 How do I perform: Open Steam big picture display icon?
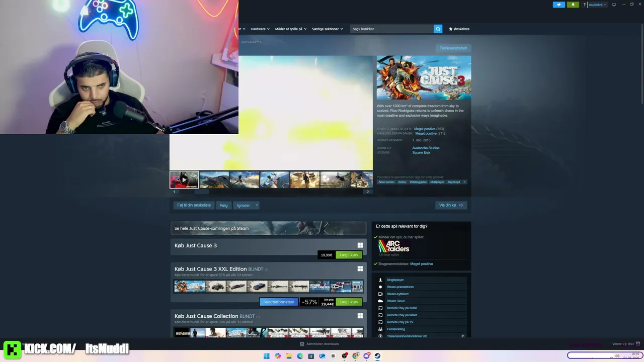[x=614, y=5]
